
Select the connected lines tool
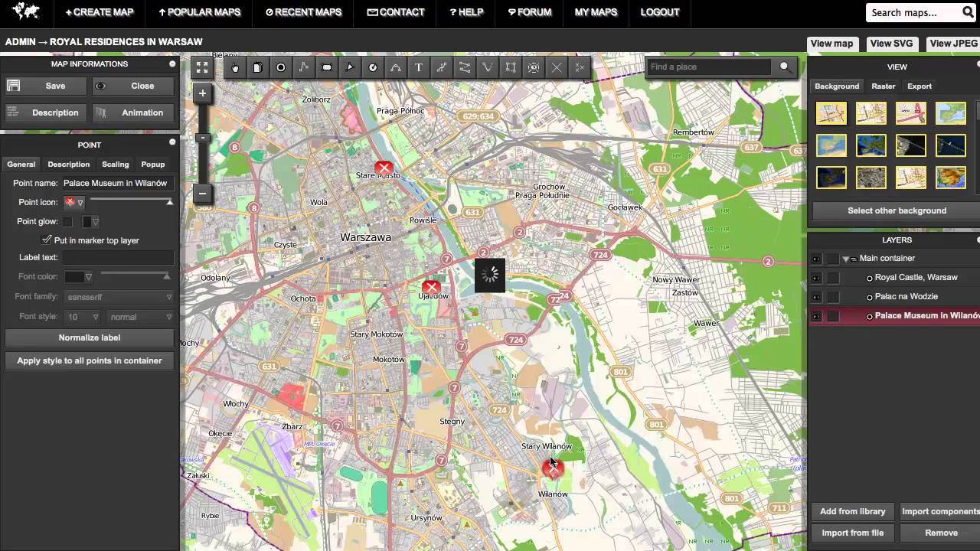coord(465,67)
